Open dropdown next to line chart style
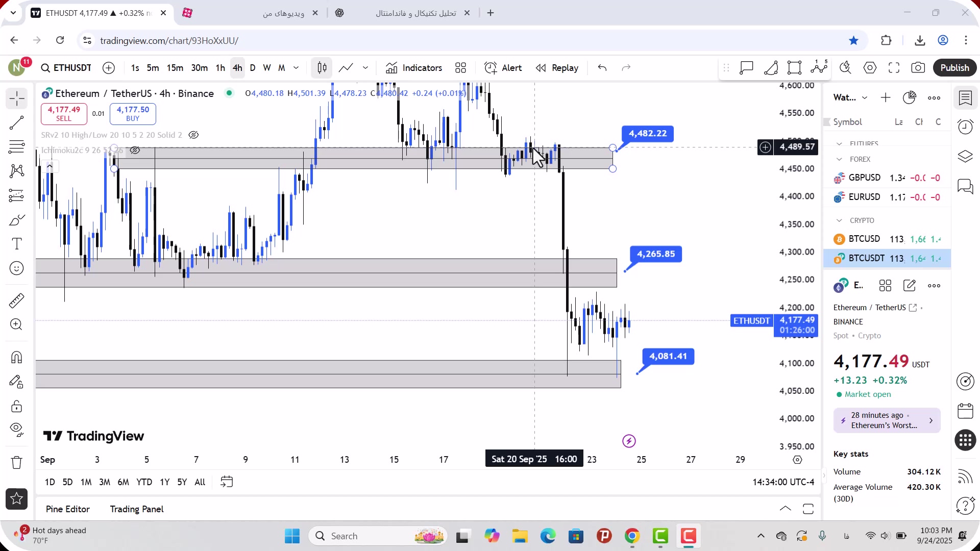980x551 pixels. point(365,68)
